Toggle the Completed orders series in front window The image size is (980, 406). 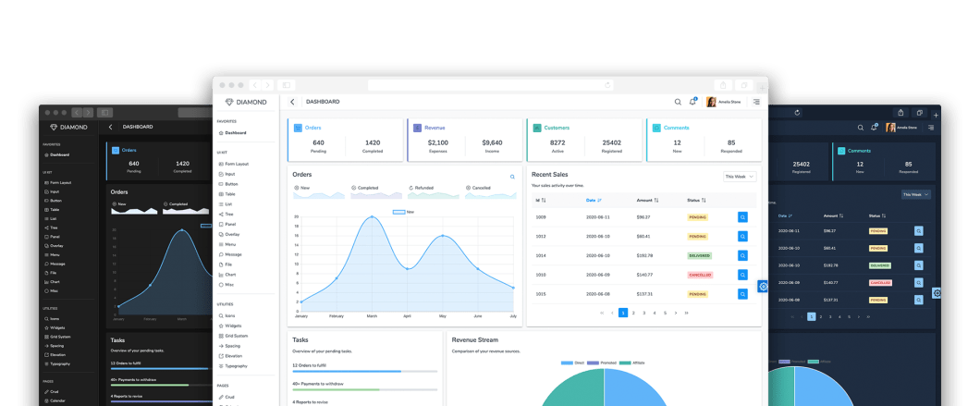(x=364, y=188)
